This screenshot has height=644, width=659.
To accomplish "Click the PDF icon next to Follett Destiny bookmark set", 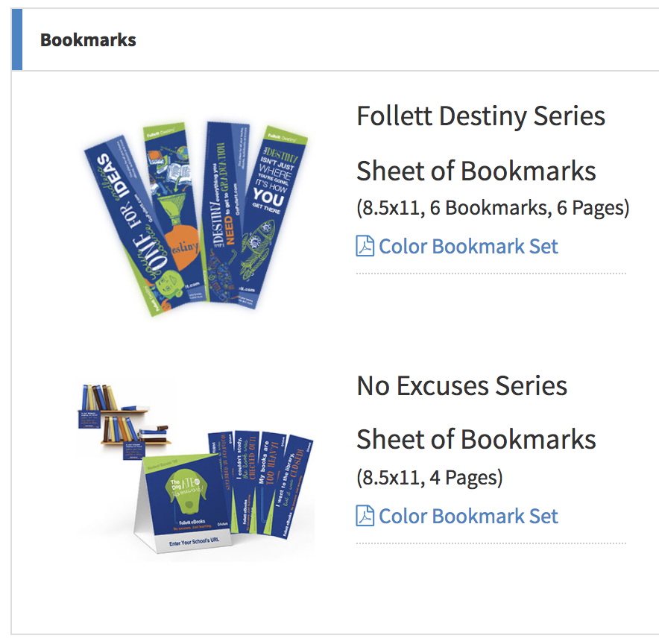I will pyautogui.click(x=364, y=246).
